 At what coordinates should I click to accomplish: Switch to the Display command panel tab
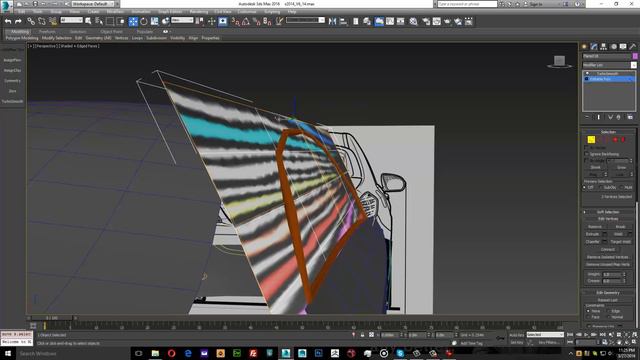click(623, 47)
